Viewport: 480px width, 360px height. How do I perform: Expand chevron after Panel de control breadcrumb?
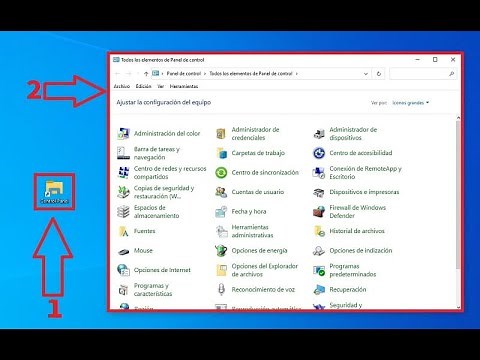pos(205,74)
